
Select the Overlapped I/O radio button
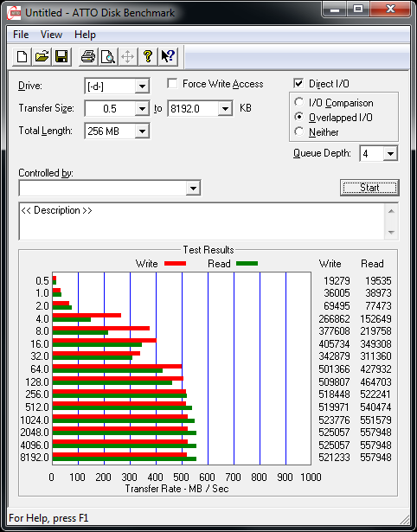coord(299,117)
